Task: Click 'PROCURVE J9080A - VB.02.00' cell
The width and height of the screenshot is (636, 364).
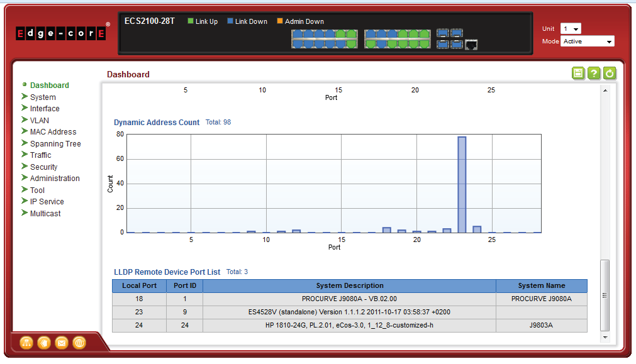Action: point(349,299)
